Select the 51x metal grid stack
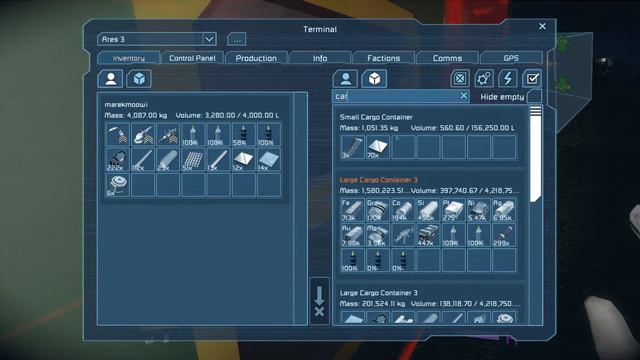Image resolution: width=640 pixels, height=360 pixels. point(193,160)
